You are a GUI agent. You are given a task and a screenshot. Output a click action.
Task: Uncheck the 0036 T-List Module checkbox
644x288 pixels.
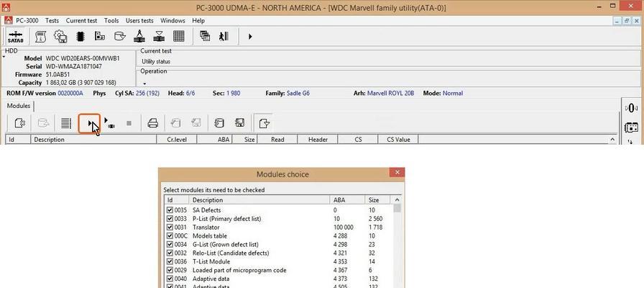pyautogui.click(x=170, y=261)
